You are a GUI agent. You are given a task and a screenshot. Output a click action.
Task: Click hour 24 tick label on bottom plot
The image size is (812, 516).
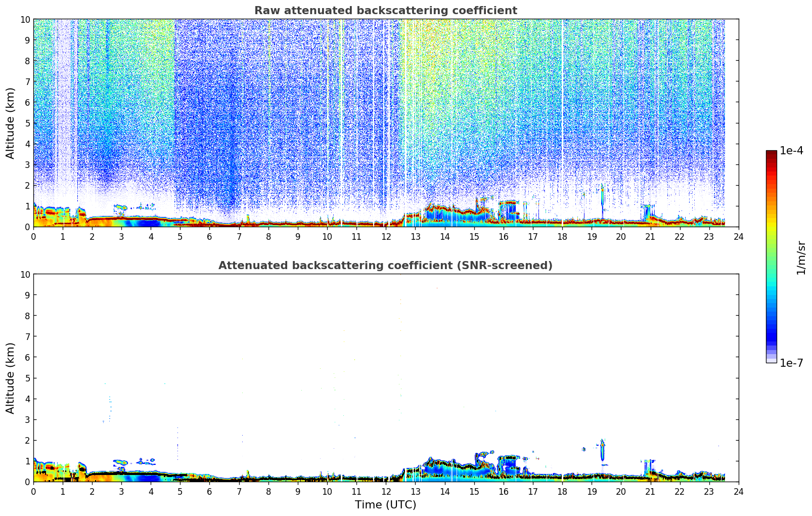738,492
